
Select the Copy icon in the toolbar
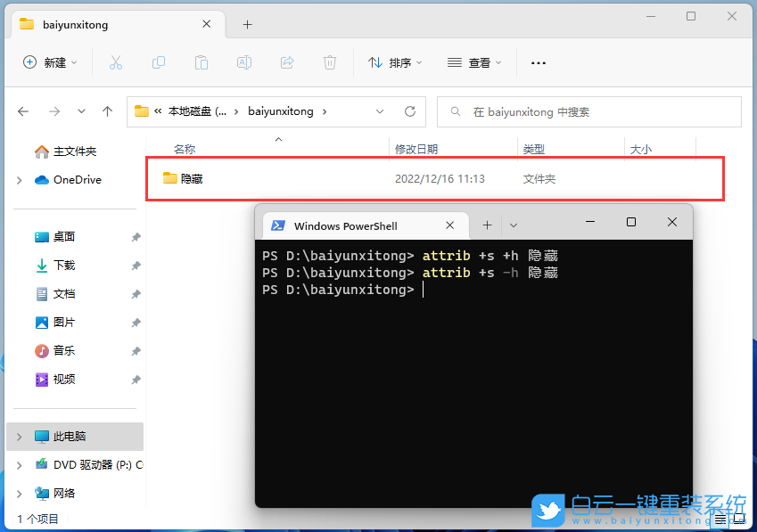(x=160, y=62)
